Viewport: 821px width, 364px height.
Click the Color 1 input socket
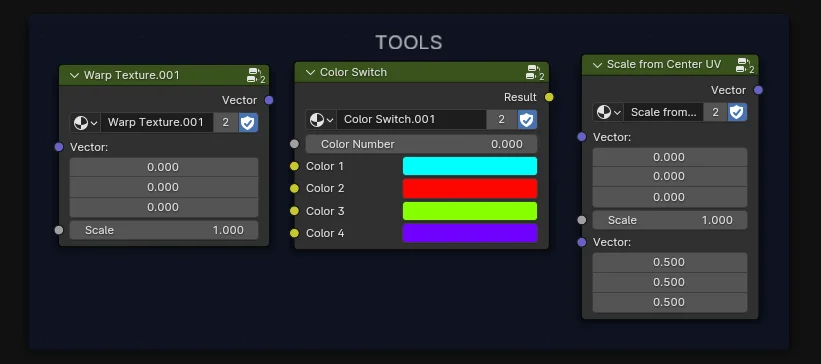coord(294,166)
